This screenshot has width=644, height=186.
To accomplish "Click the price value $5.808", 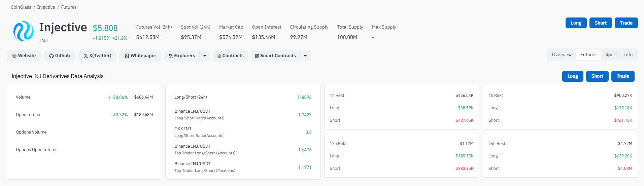I will tap(105, 28).
